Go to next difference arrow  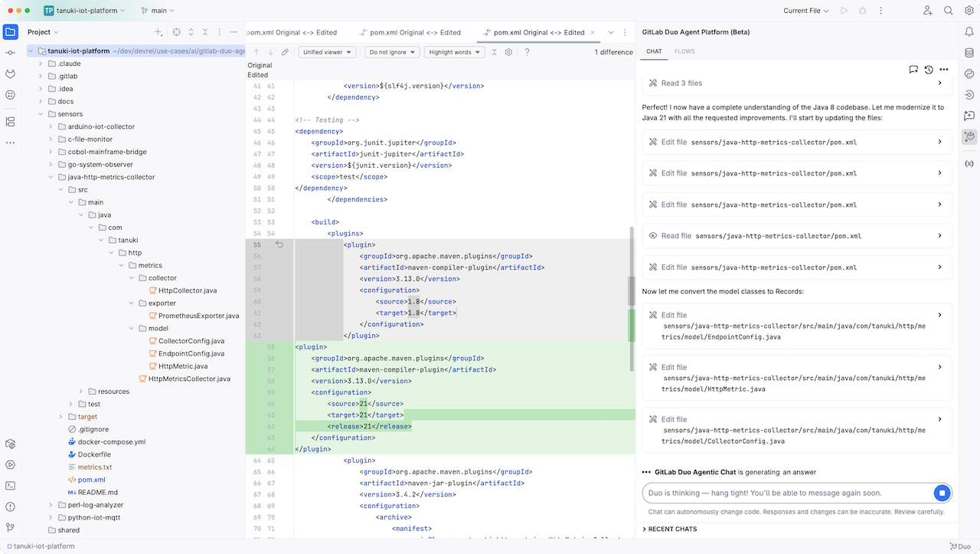(x=270, y=52)
